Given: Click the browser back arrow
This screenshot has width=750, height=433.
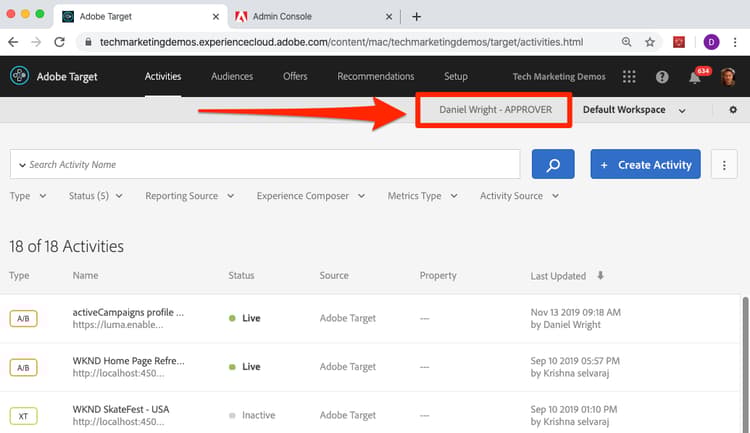Looking at the screenshot, I should (x=13, y=42).
